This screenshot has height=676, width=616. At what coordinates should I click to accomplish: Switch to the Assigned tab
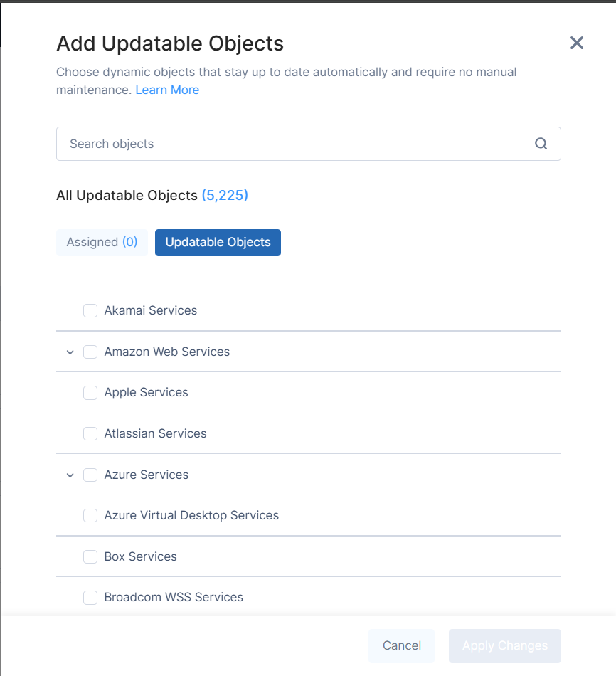click(102, 243)
